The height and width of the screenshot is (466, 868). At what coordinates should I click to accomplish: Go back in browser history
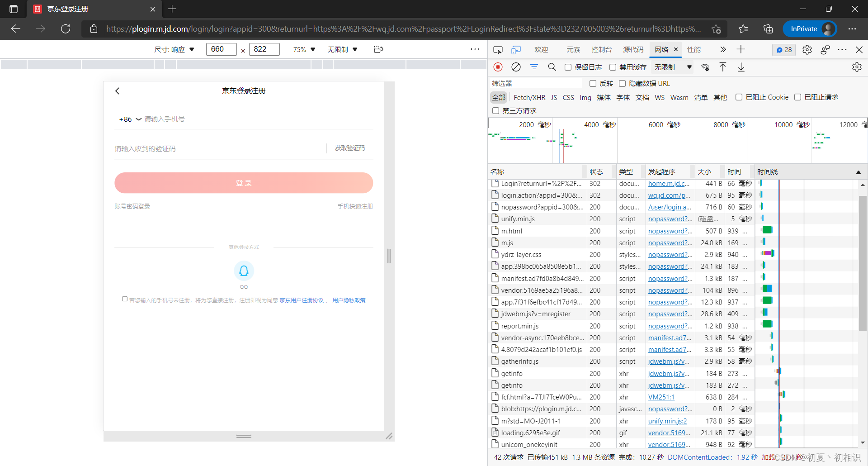coord(16,29)
